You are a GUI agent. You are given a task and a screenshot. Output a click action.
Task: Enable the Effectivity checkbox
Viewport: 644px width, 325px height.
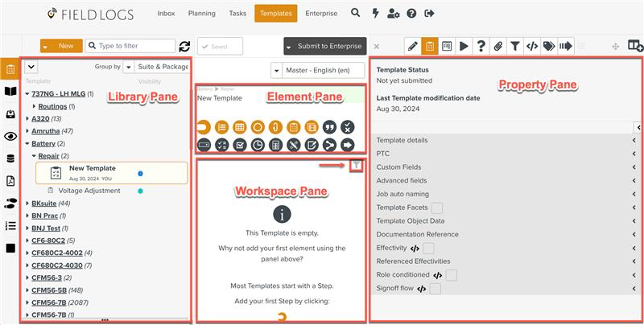click(x=429, y=248)
